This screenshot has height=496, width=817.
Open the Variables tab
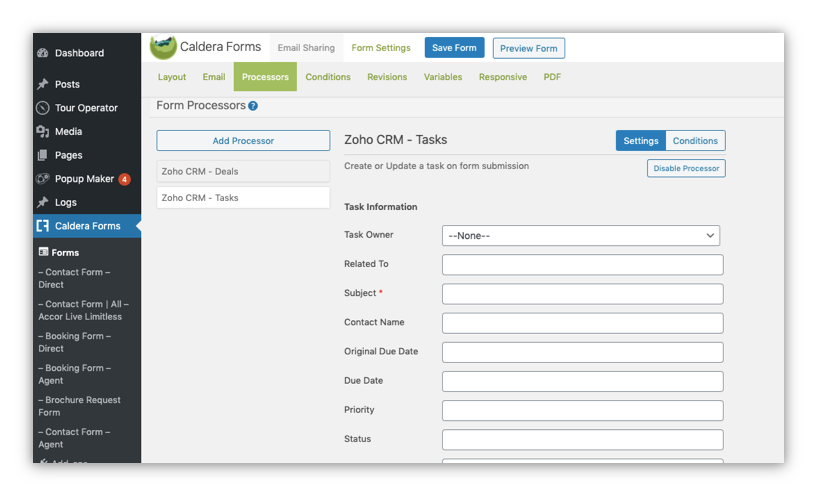click(x=443, y=77)
